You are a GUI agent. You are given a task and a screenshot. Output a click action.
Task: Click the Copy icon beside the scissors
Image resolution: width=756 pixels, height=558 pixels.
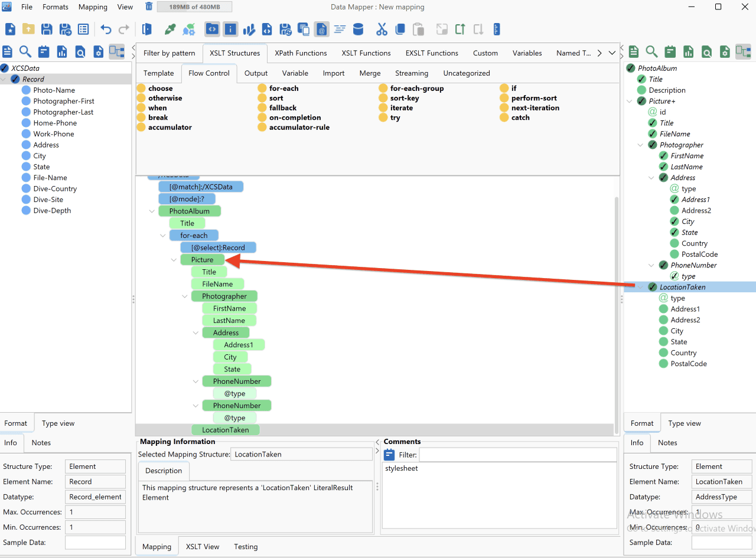coord(400,29)
